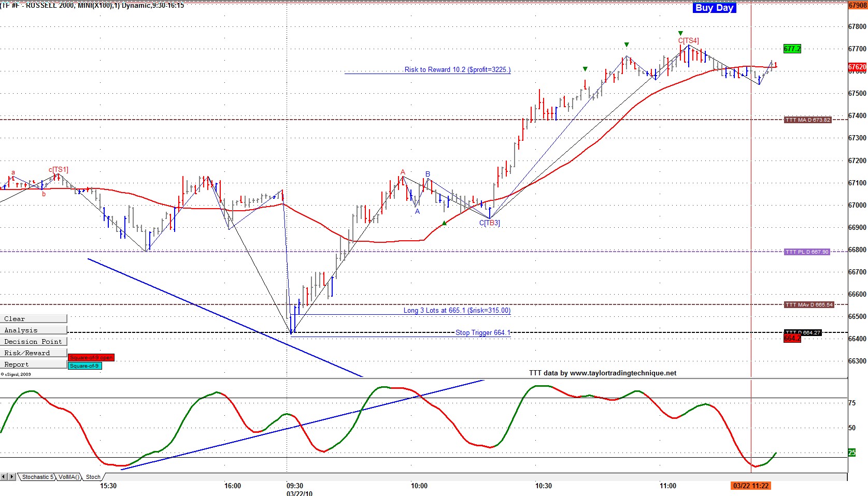Select the TTT PL D 667.90 label

click(807, 252)
